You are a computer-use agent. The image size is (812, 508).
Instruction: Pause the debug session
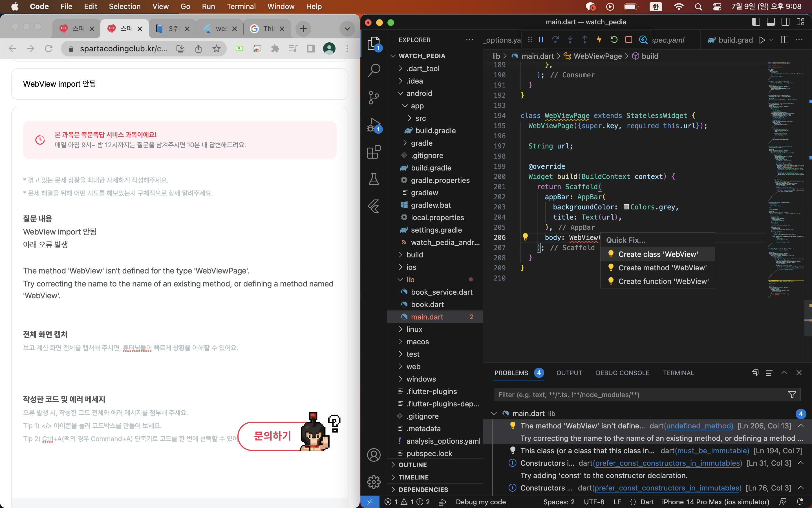pos(541,40)
